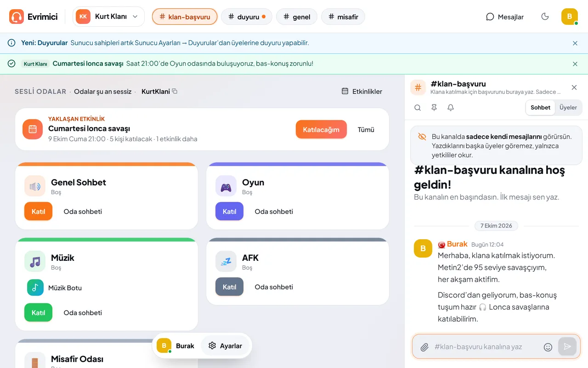588x368 pixels.
Task: Click the upcoming event calendar icon
Action: click(x=33, y=129)
